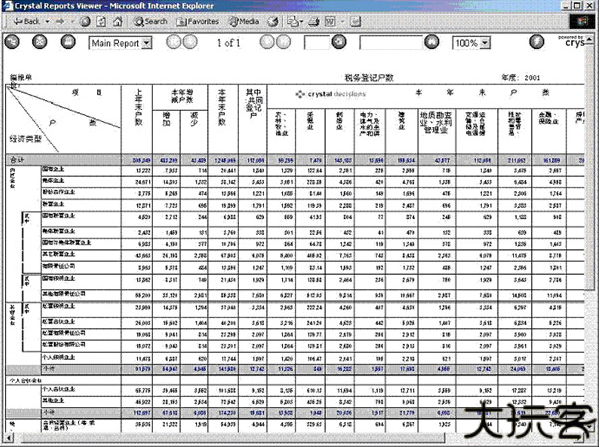600x447 pixels.
Task: Focus the go-to-page number field
Action: point(316,42)
